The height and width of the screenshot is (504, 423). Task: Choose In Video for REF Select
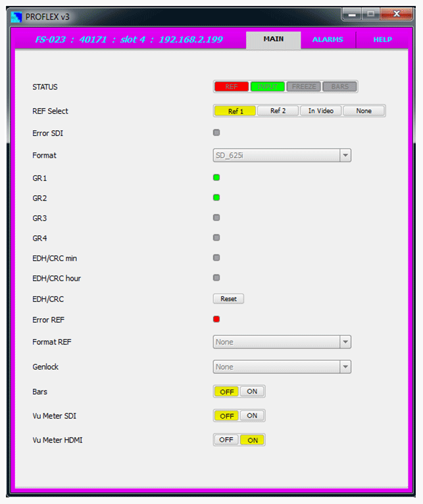tap(321, 111)
